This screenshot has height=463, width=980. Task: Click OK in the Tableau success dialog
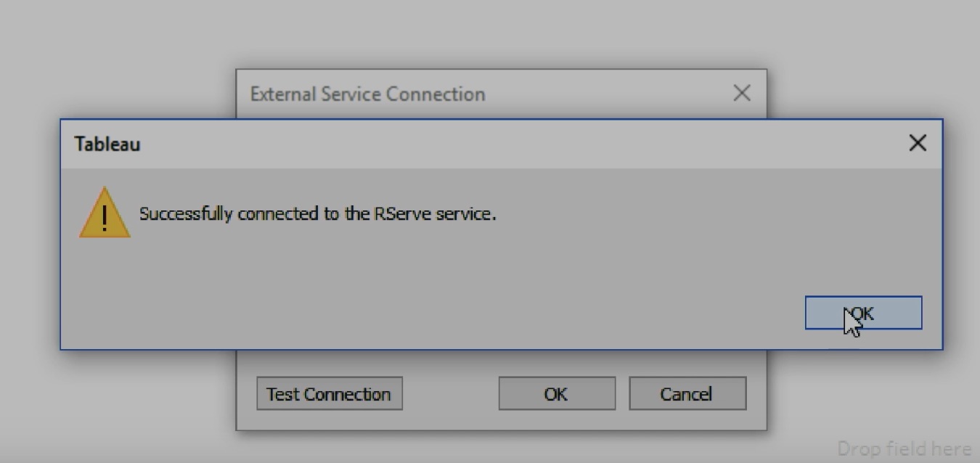[x=863, y=313]
